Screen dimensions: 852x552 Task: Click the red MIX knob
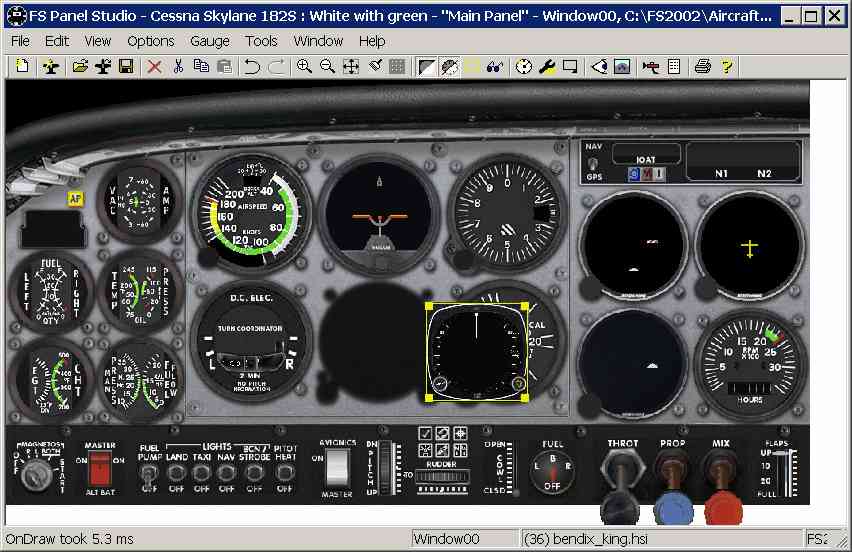click(x=723, y=509)
